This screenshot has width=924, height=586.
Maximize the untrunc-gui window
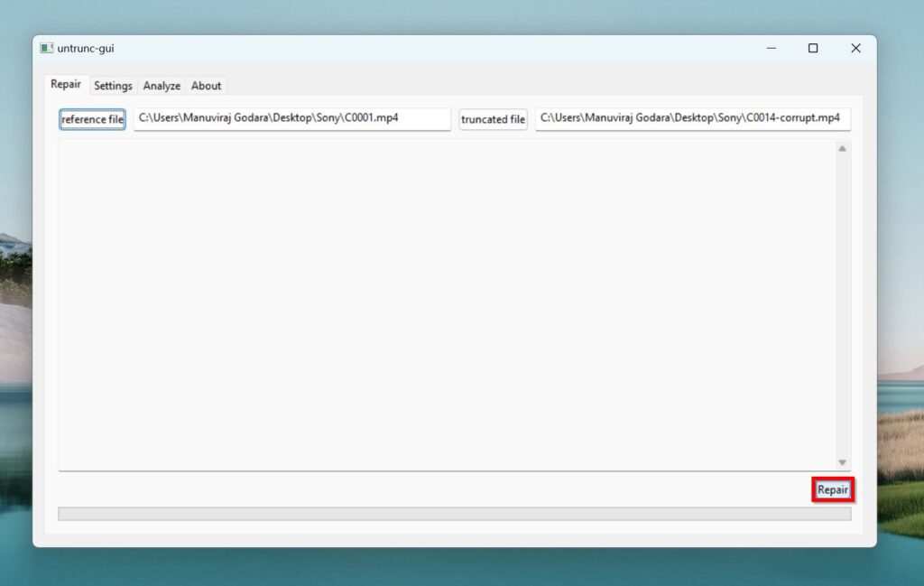coord(813,49)
